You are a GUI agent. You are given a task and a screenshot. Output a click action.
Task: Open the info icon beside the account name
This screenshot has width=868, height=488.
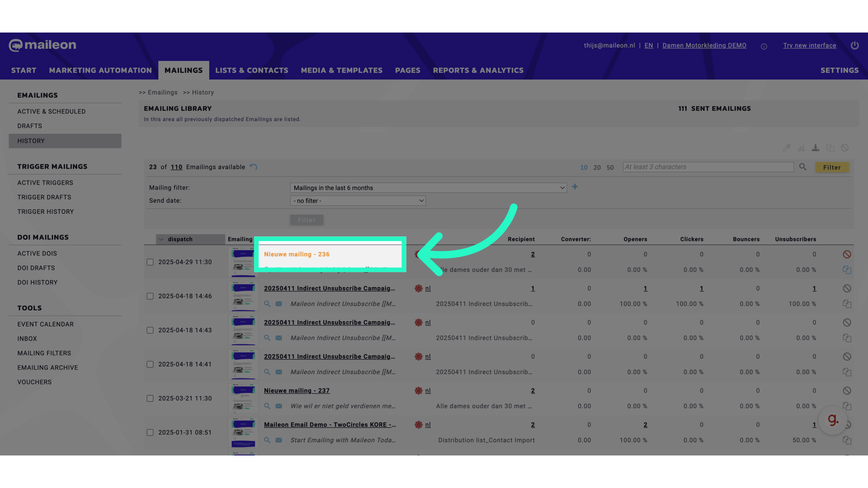coord(764,47)
